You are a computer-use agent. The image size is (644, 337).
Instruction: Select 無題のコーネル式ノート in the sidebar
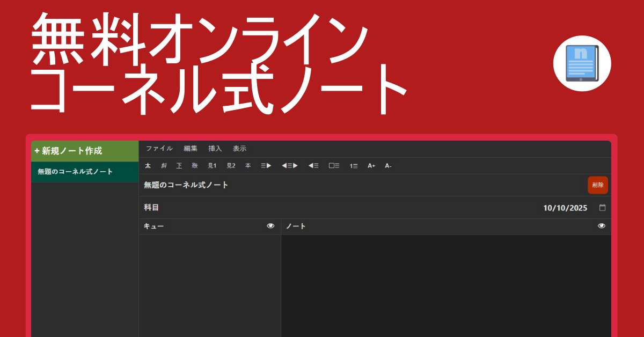pyautogui.click(x=85, y=172)
